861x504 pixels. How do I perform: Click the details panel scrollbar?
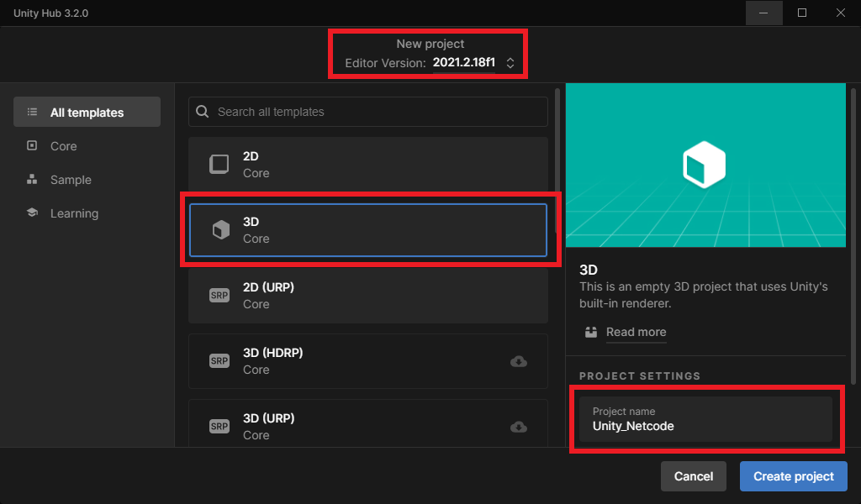tap(853, 236)
